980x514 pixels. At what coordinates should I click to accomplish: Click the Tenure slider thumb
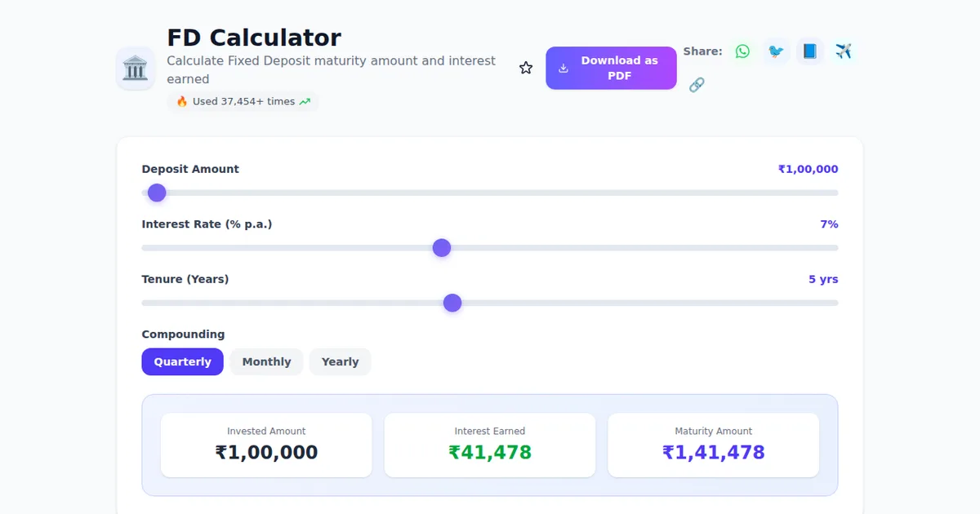click(452, 303)
